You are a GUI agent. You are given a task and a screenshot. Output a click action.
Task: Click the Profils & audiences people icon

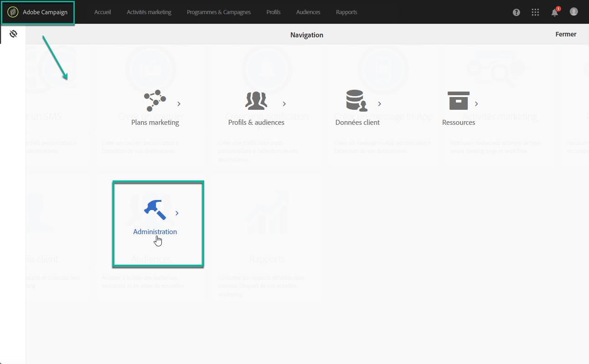(256, 101)
